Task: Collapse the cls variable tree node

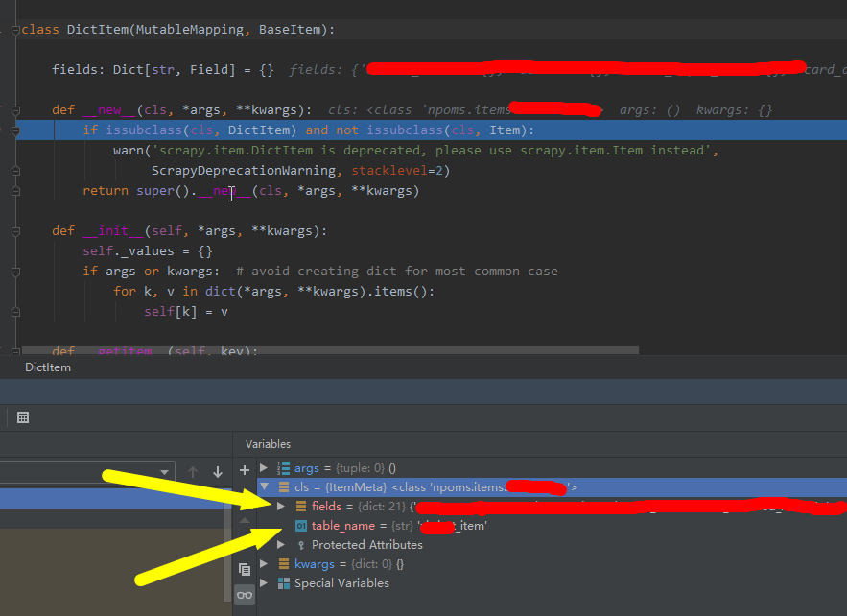Action: [265, 487]
